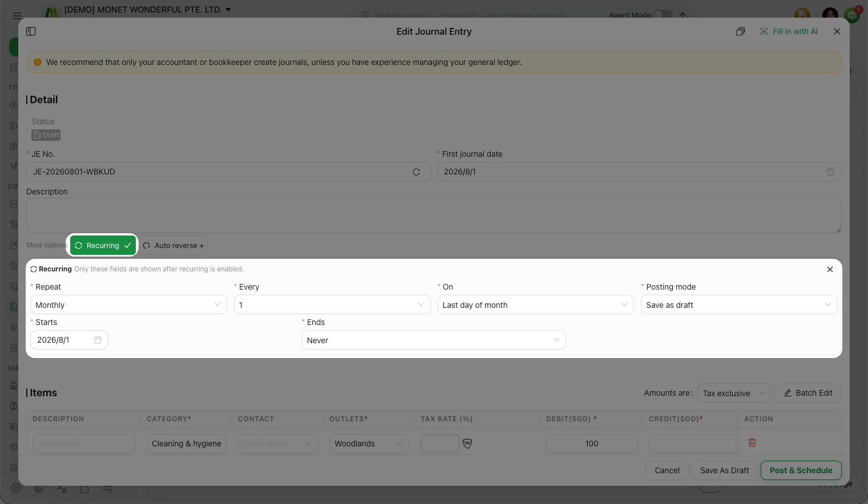
Task: Click Save As Draft
Action: [725, 470]
